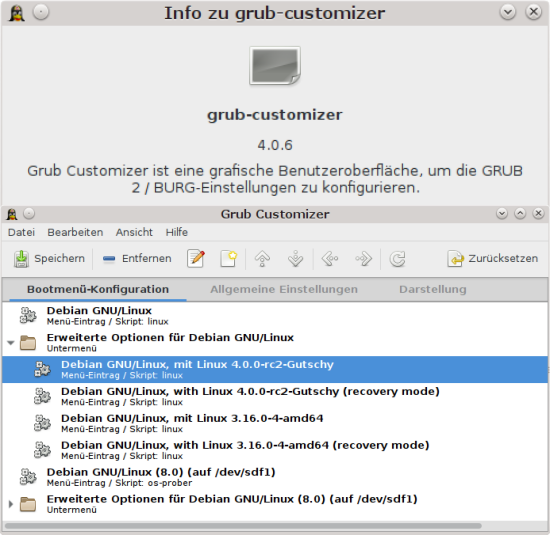Screen dimensions: 550x535
Task: Select 4.0.0-rc2-Gutschy (recovery mode) entry
Action: pos(275,396)
